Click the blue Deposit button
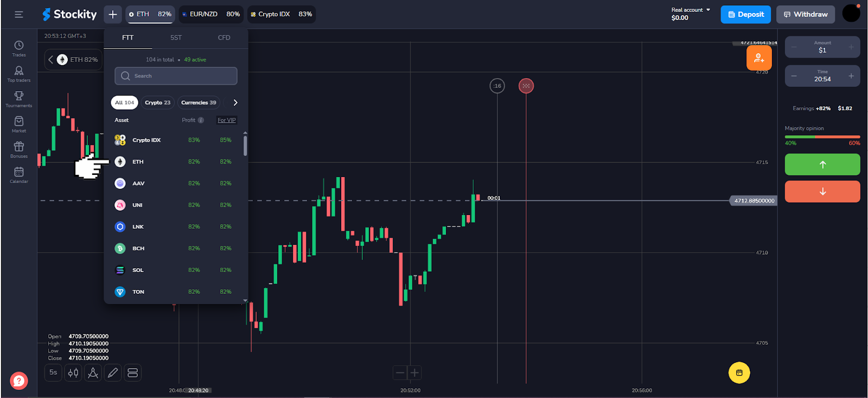 [745, 15]
